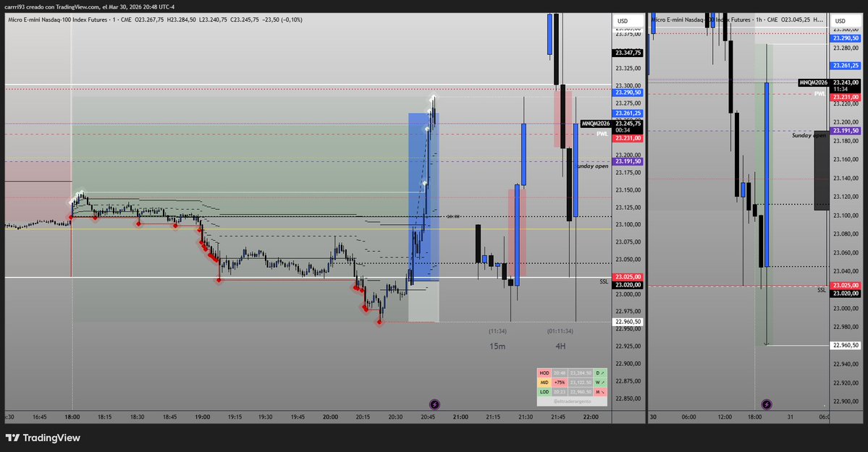Screen dimensions: 868x452
Task: Click the 06:00 mark on the 1h time axis
Action: pos(688,417)
